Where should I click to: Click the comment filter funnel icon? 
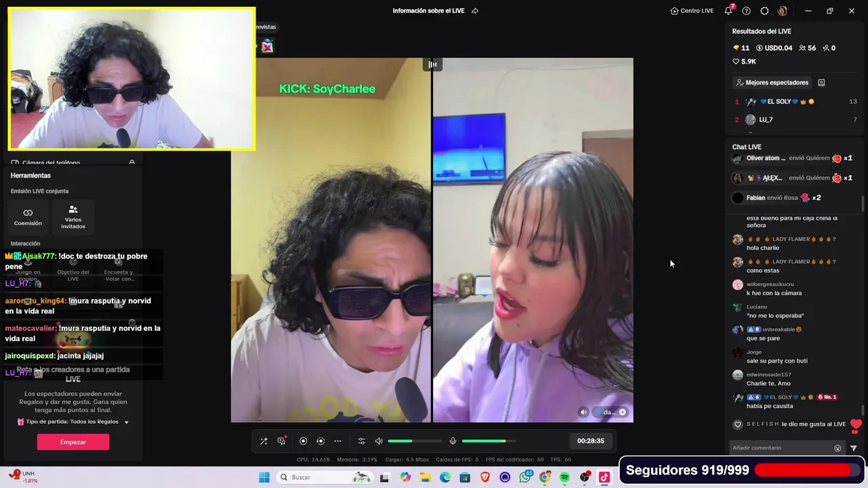pyautogui.click(x=854, y=448)
